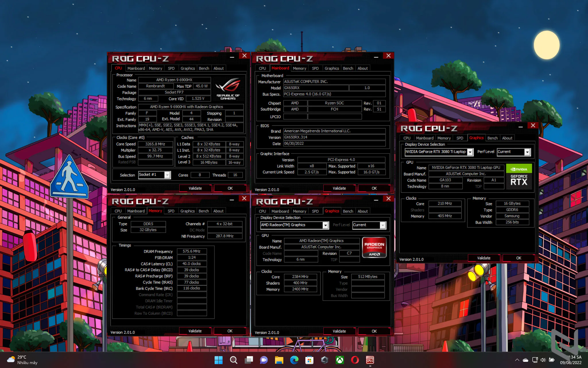Click Core Speed value 3265.8 MHz

pyautogui.click(x=155, y=144)
